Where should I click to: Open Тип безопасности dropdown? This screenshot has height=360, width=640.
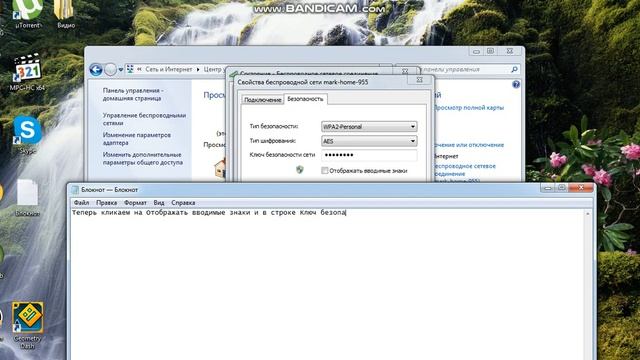[x=369, y=127]
